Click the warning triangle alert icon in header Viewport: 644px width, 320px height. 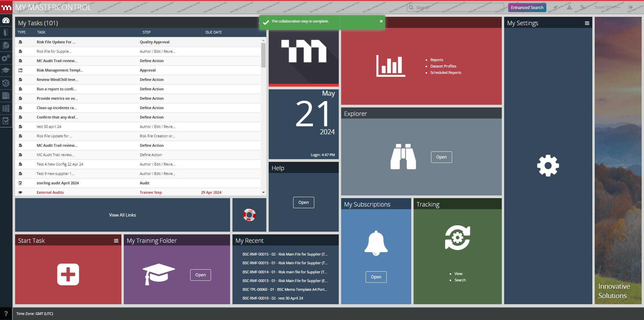[569, 7]
